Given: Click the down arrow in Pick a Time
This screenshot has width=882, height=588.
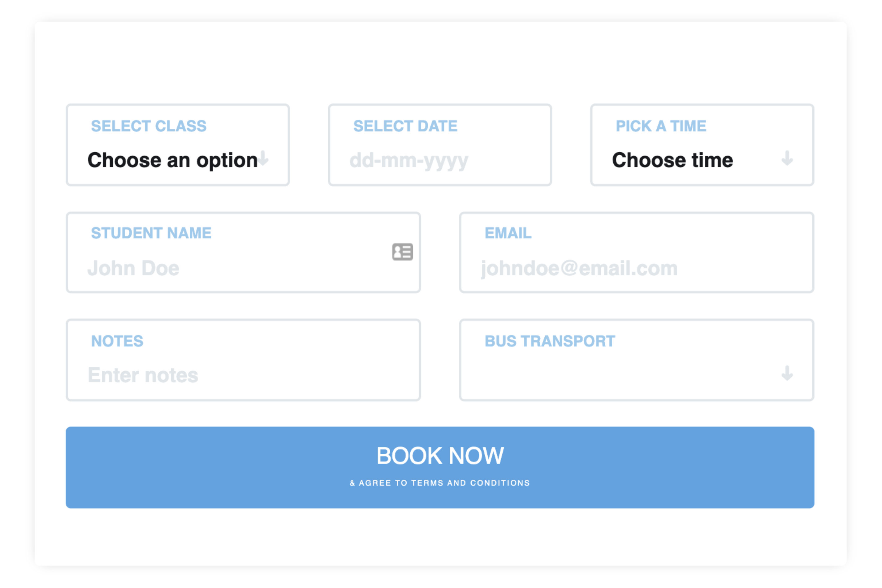Looking at the screenshot, I should pyautogui.click(x=787, y=158).
